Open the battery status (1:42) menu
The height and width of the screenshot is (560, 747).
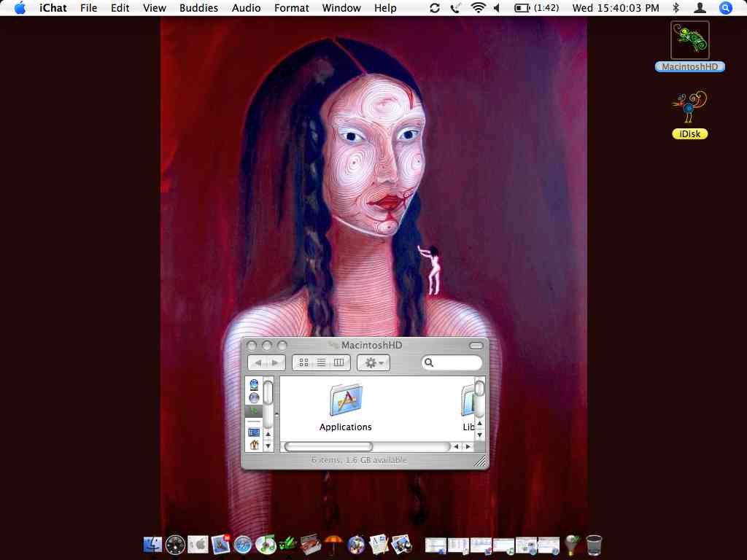pos(536,8)
